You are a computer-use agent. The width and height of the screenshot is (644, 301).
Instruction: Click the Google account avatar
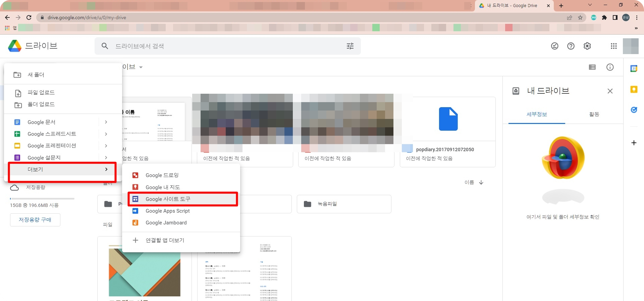(631, 46)
